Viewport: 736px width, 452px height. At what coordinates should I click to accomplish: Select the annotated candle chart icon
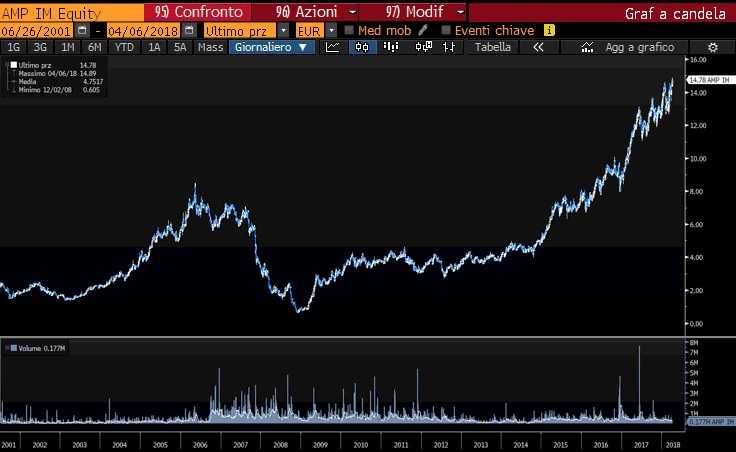pos(423,47)
